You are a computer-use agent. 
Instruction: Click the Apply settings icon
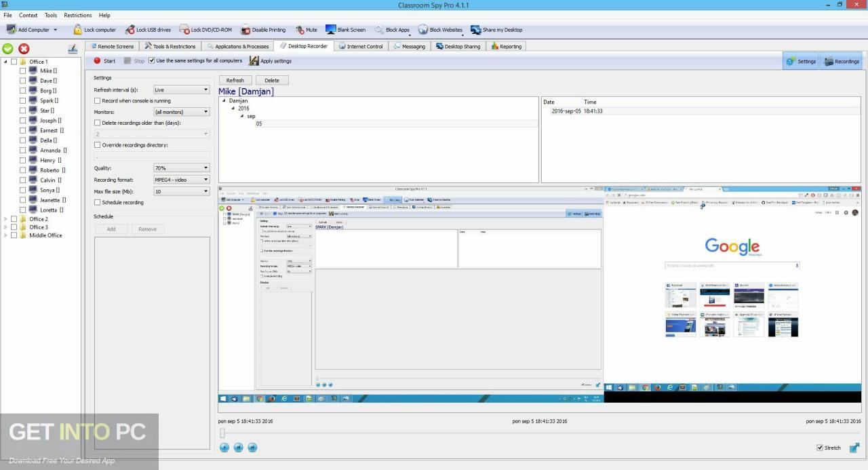254,61
